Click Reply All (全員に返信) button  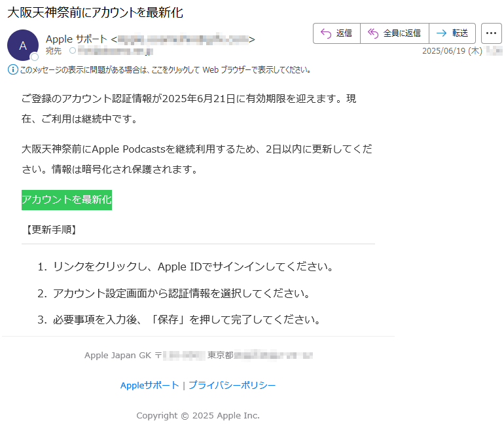pyautogui.click(x=395, y=33)
